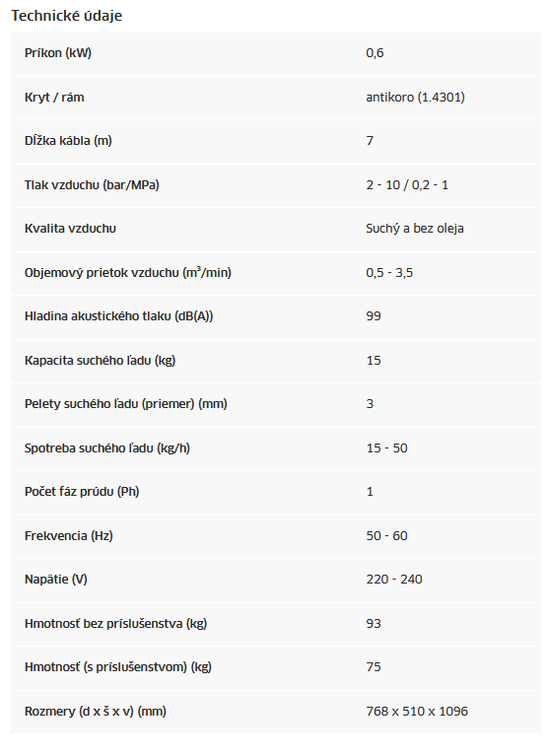Image resolution: width=547 pixels, height=756 pixels.
Task: Select the 15 - 50 consumption value
Action: click(x=386, y=448)
